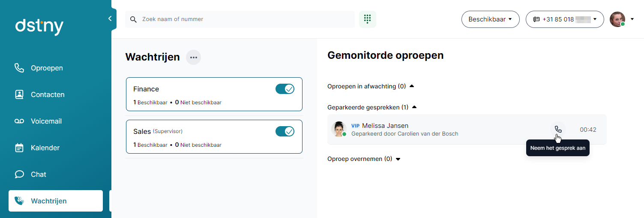This screenshot has height=218, width=644.
Task: Click the three-dots menu next to Wachtrijen
Action: pos(193,57)
